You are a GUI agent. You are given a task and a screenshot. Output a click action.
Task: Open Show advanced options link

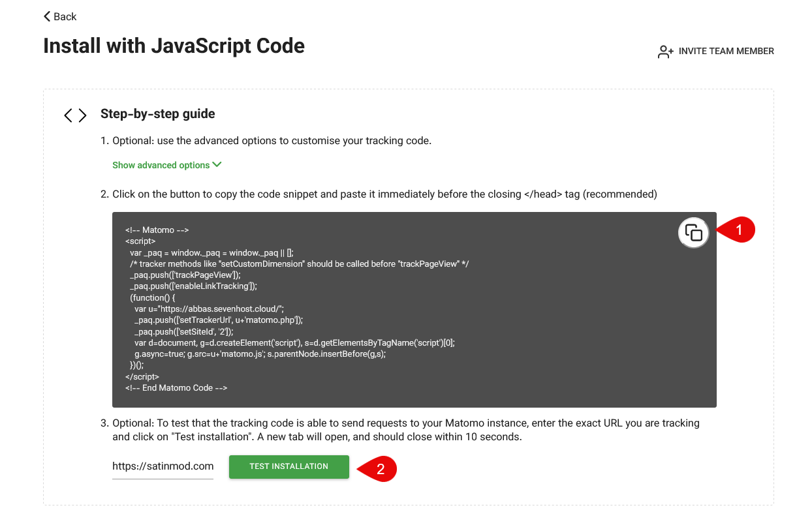coord(167,165)
